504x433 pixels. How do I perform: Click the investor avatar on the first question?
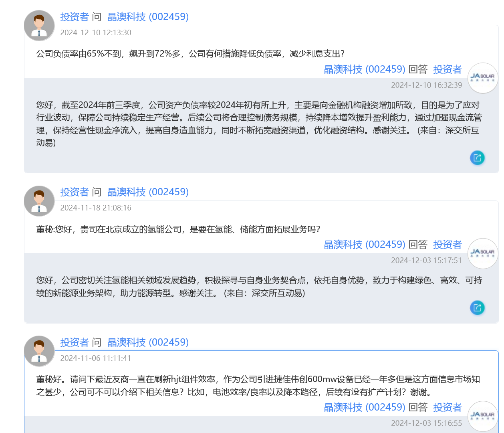pyautogui.click(x=39, y=25)
